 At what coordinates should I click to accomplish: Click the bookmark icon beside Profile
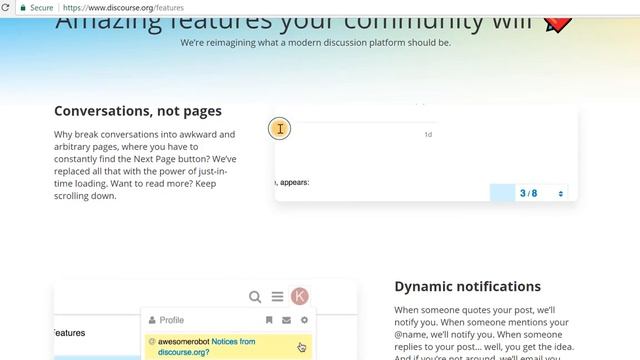click(269, 320)
